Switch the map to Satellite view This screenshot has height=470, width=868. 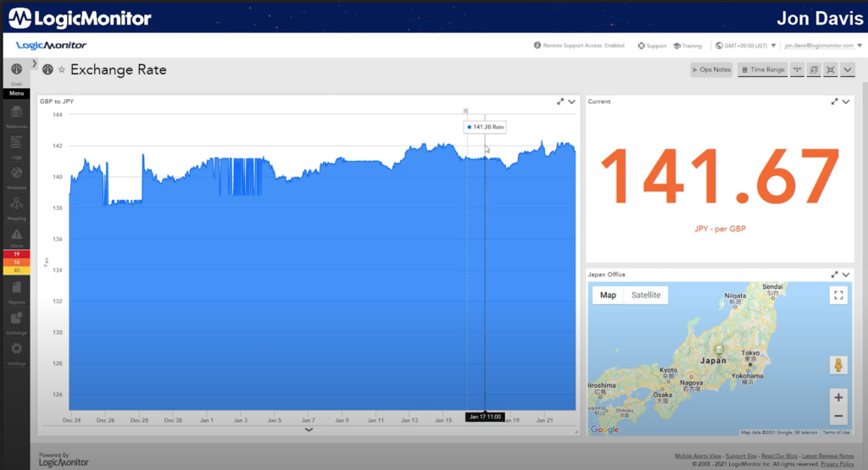pyautogui.click(x=645, y=295)
